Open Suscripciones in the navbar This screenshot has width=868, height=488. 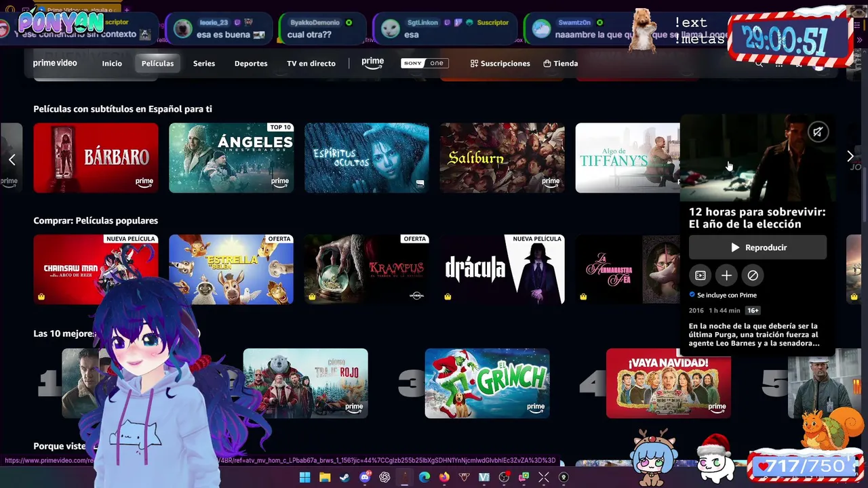click(500, 63)
